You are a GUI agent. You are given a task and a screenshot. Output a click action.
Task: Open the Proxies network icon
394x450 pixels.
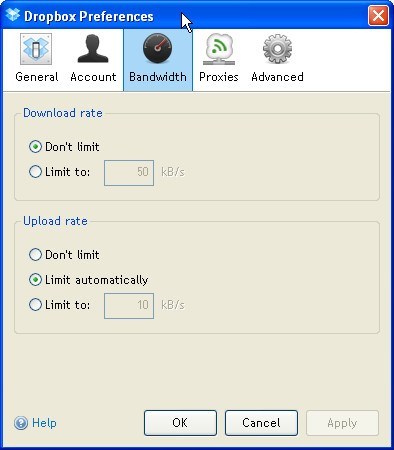(x=219, y=49)
